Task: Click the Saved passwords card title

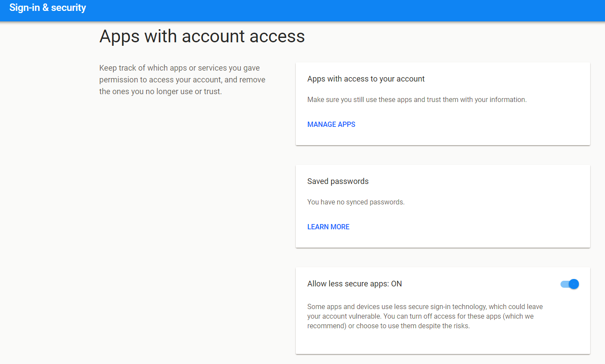Action: (x=338, y=181)
